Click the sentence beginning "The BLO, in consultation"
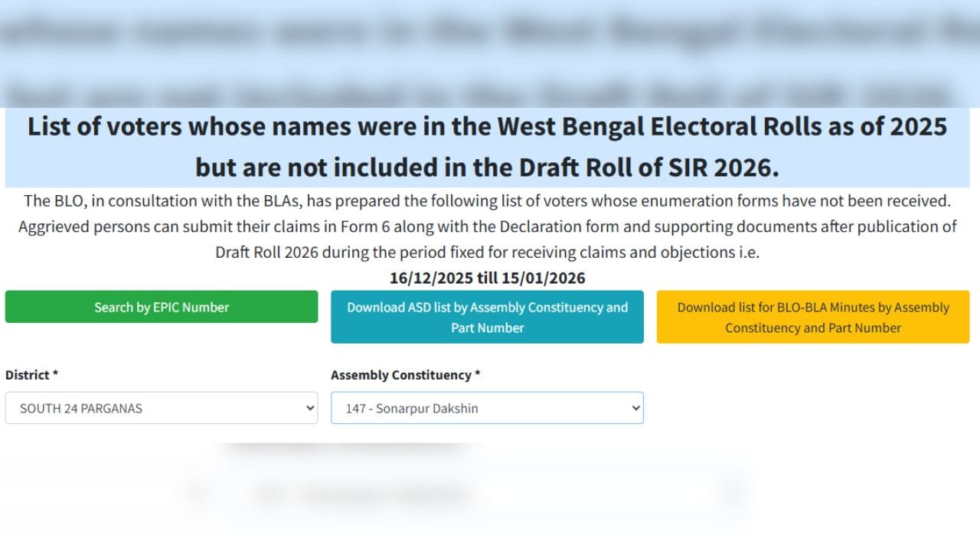The height and width of the screenshot is (551, 980). (x=487, y=201)
